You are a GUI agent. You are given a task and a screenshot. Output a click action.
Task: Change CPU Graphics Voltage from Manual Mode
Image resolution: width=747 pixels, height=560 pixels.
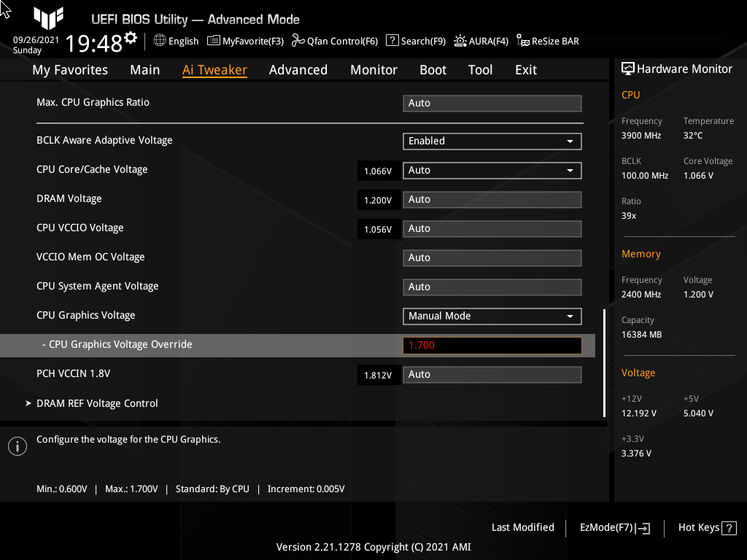tap(492, 316)
